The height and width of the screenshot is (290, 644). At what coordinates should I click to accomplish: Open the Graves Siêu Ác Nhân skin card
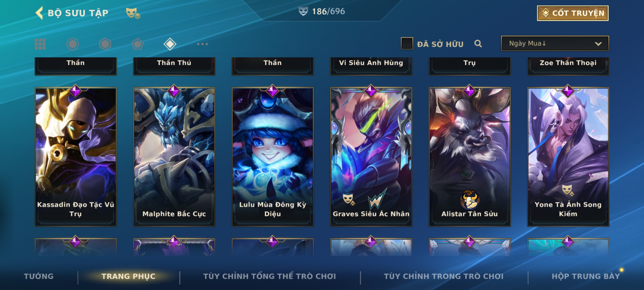tap(371, 157)
